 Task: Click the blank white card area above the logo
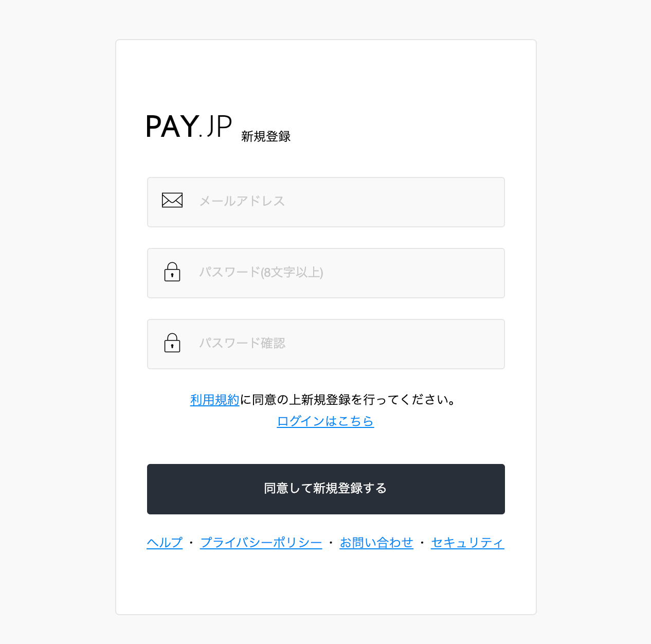click(x=326, y=77)
